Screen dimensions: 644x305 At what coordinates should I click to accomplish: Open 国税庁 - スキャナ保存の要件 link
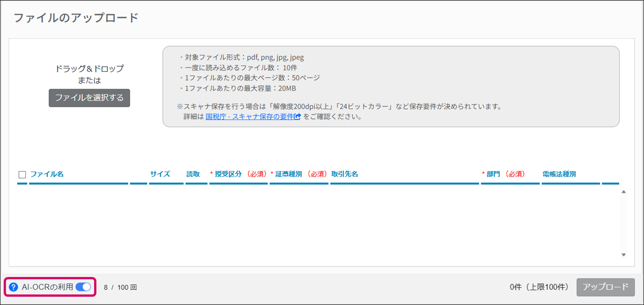pos(250,117)
